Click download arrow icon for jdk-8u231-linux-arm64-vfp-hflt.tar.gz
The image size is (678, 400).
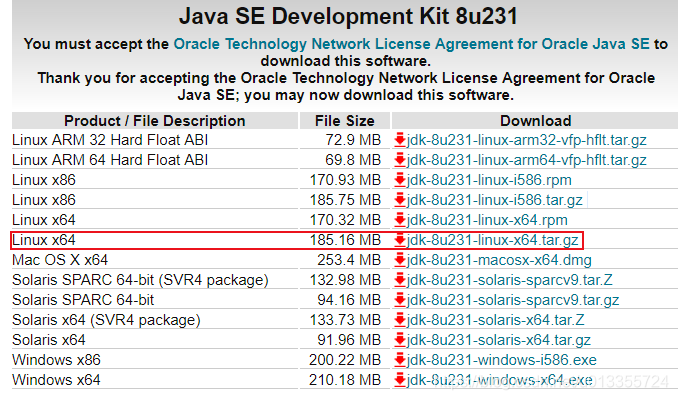(x=400, y=160)
